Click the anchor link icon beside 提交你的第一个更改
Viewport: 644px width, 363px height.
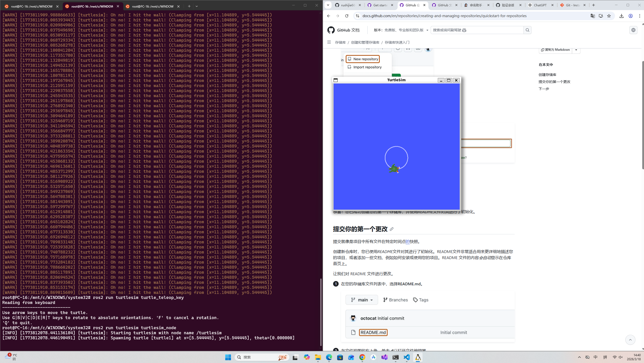coord(391,229)
